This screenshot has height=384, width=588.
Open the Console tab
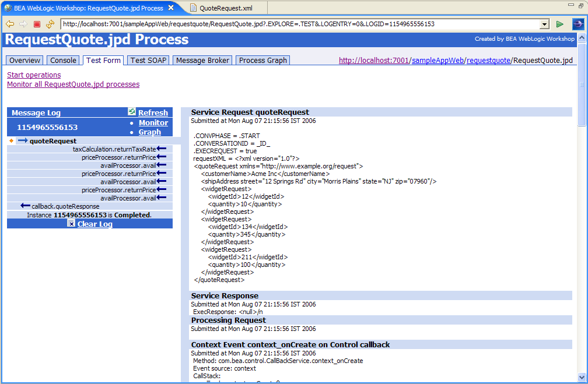[x=63, y=61]
